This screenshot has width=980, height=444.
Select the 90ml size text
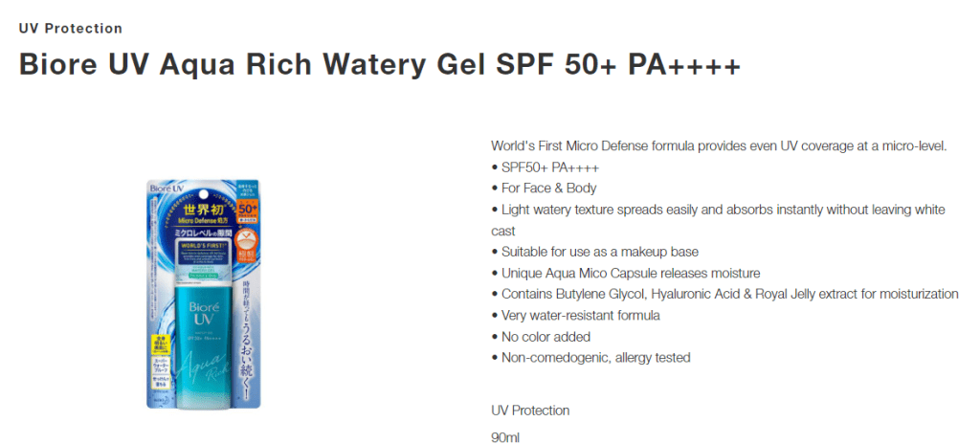tap(505, 437)
